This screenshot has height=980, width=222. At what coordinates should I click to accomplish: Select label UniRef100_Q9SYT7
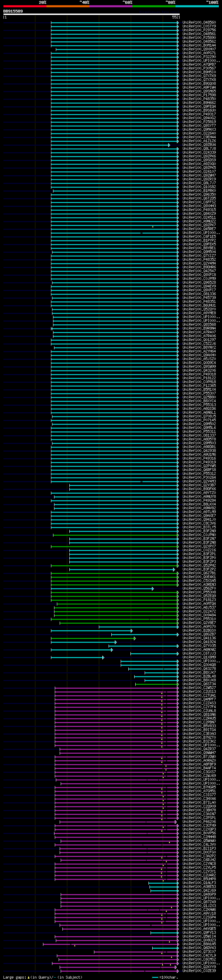[199, 125]
